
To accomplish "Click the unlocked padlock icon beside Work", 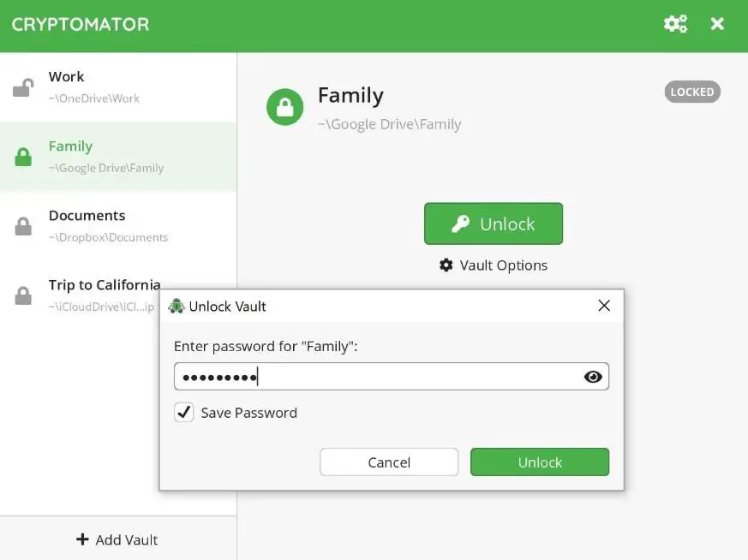I will coord(23,87).
